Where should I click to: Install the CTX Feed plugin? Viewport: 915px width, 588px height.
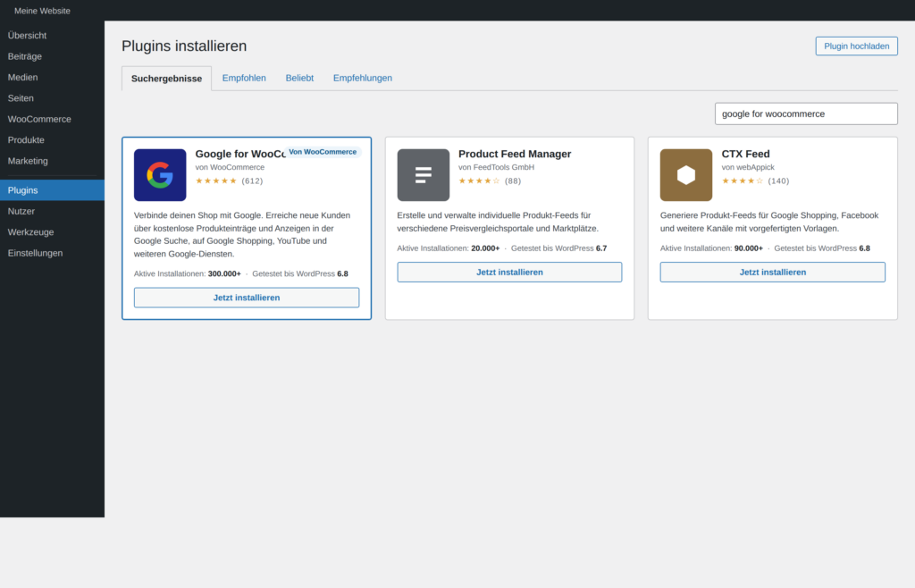point(773,273)
